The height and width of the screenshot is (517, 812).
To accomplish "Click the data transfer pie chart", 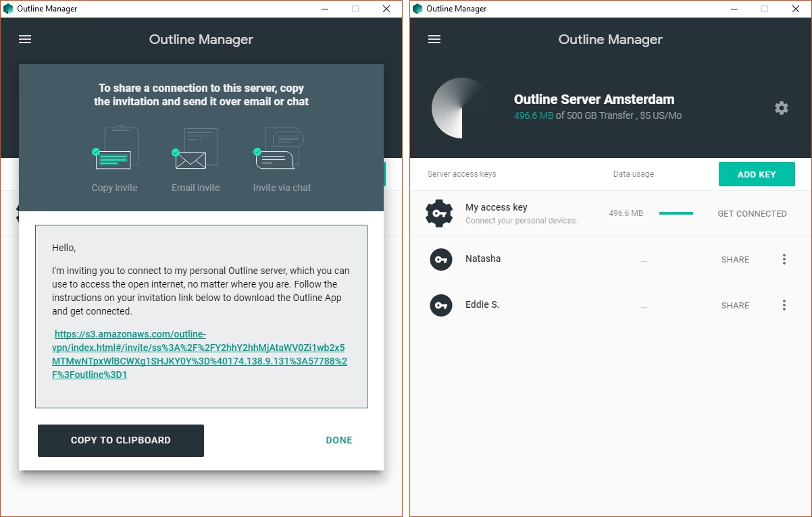I will tap(462, 108).
